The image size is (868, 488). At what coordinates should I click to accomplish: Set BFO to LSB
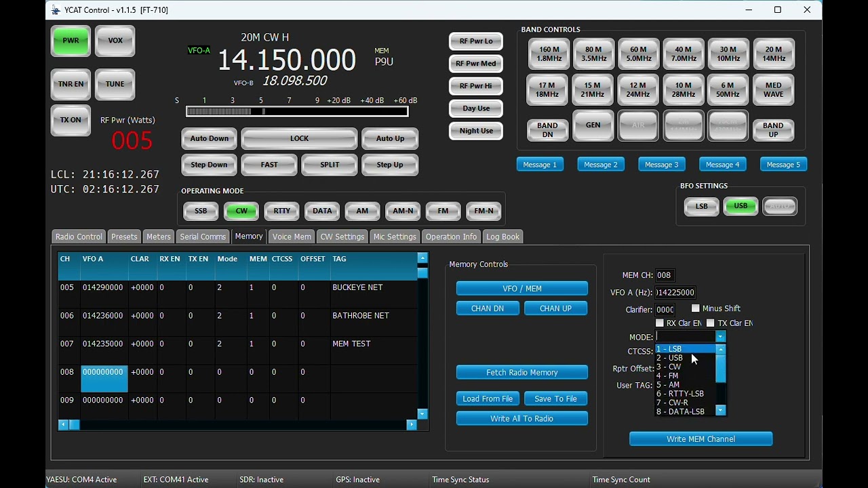pos(701,207)
